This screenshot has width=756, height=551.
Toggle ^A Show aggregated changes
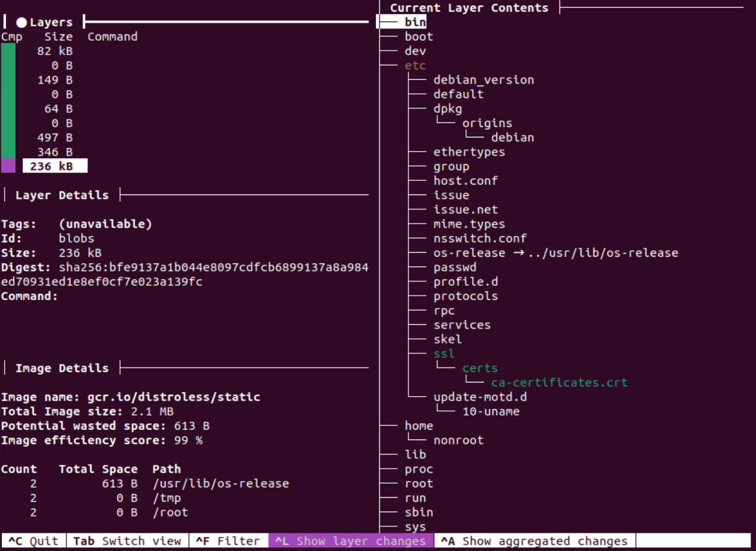[x=534, y=541]
